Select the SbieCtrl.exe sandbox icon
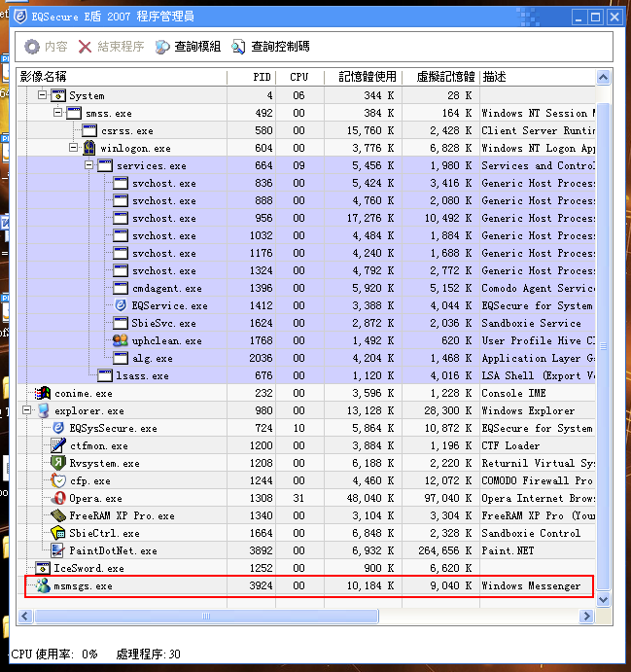Viewport: 631px width, 672px height. [x=58, y=533]
